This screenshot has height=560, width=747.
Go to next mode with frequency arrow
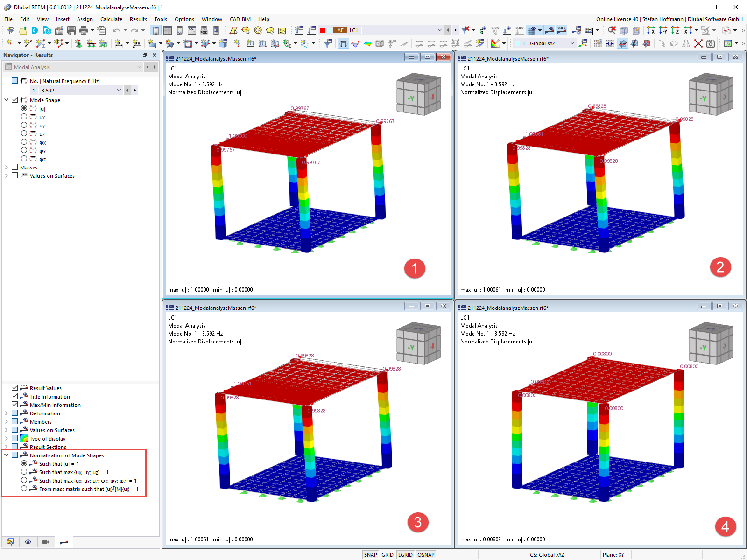(135, 91)
